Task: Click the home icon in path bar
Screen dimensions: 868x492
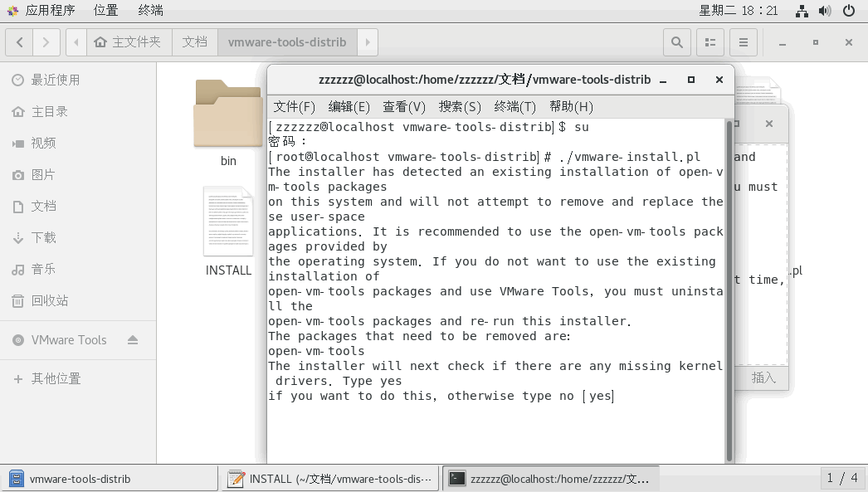Action: [100, 42]
